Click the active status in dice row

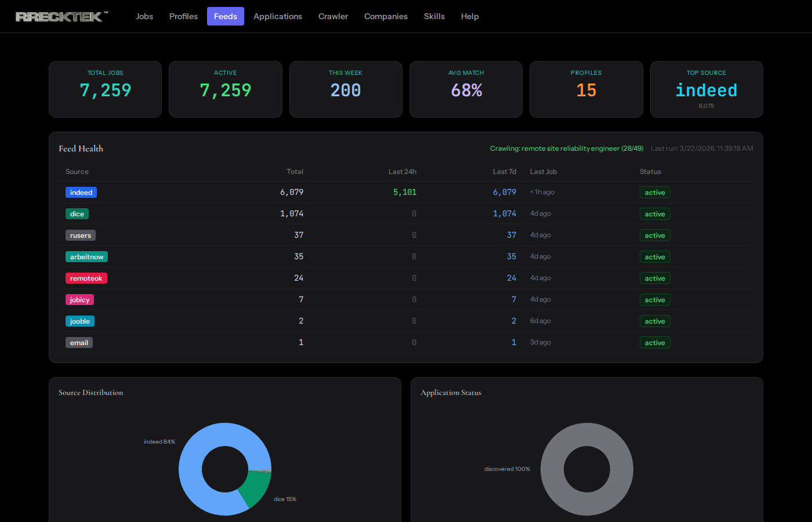pos(655,214)
